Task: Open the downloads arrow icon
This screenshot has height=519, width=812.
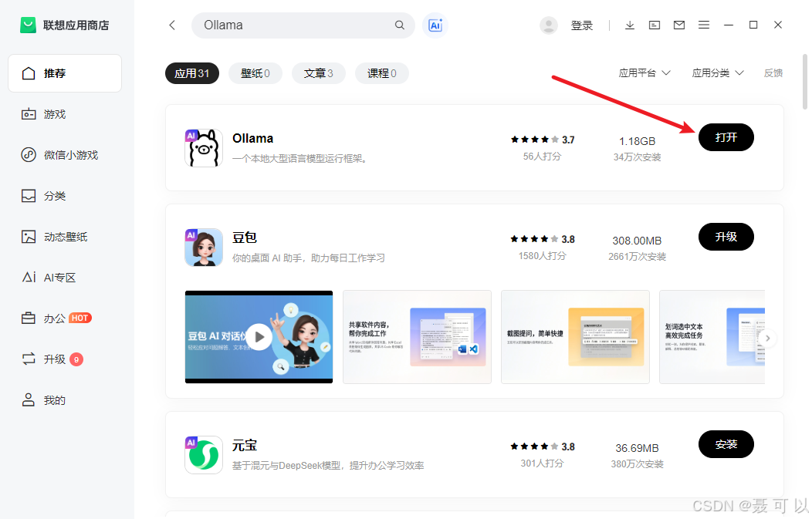Action: pos(630,25)
